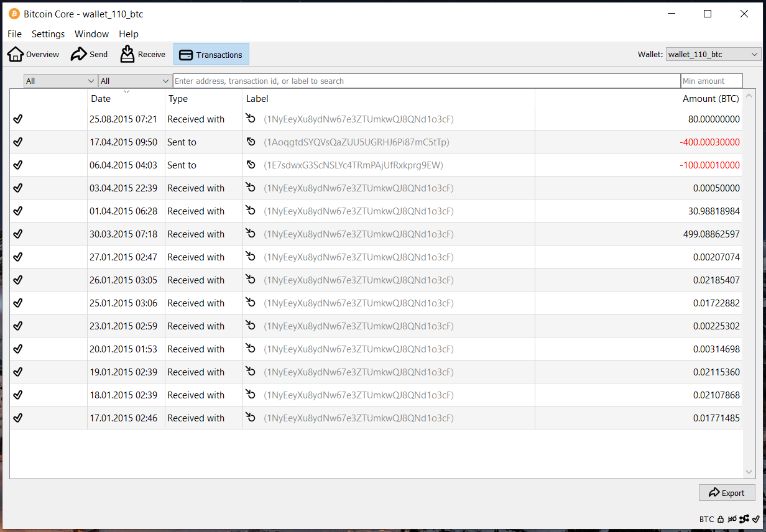766x532 pixels.
Task: Switch to the Send tab
Action: click(89, 55)
